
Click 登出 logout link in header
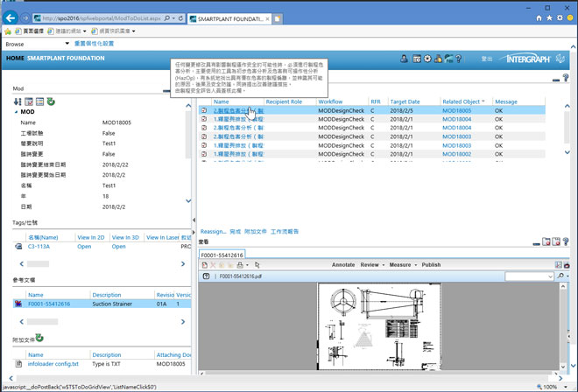(487, 59)
